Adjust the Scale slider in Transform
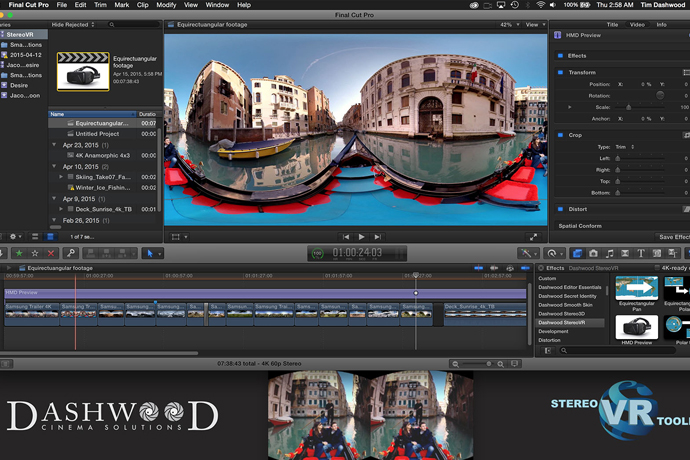Screen dimensions: 690x460 coord(628,107)
